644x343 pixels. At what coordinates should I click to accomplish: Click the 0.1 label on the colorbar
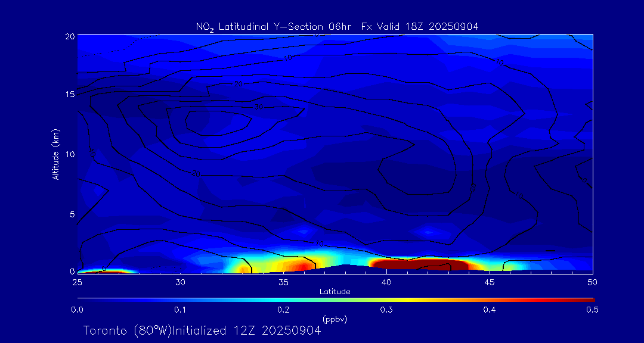[180, 310]
